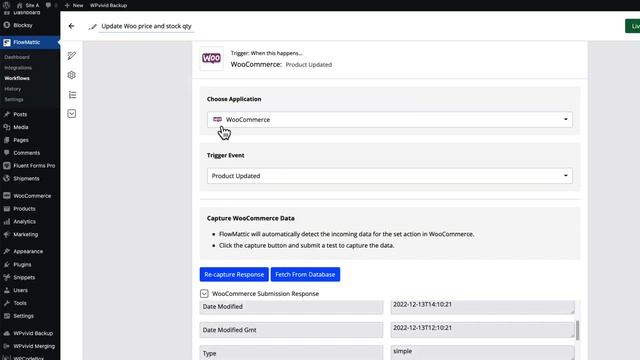The image size is (640, 360).
Task: Click the workflow title text field
Action: (146, 26)
